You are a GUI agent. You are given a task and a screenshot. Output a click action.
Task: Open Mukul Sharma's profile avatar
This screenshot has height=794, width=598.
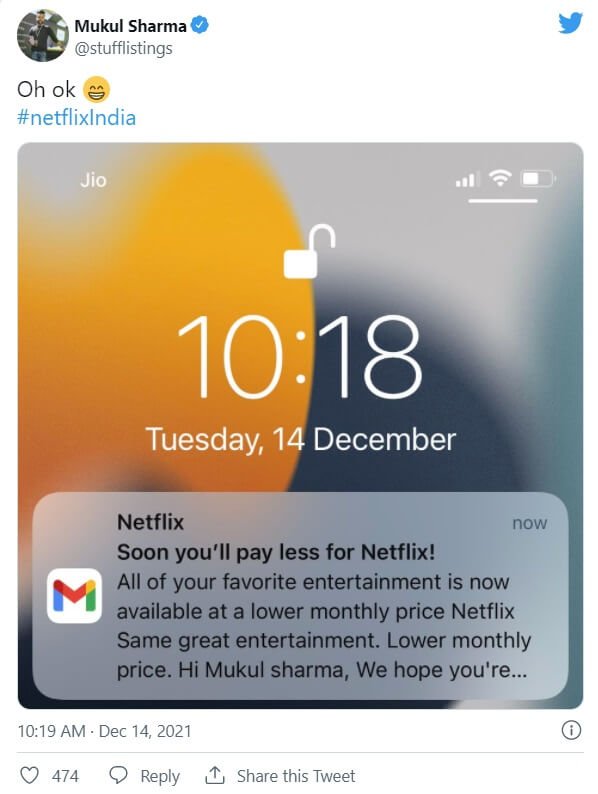(43, 35)
